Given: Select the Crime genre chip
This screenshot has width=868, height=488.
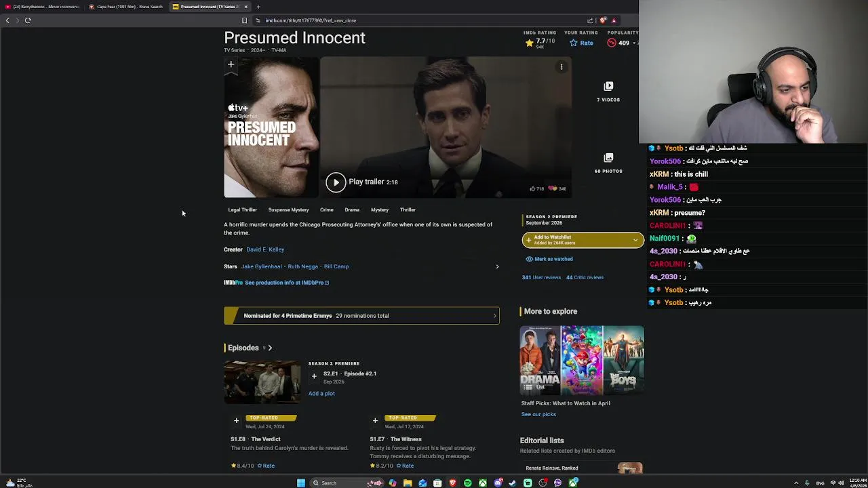Looking at the screenshot, I should [326, 209].
